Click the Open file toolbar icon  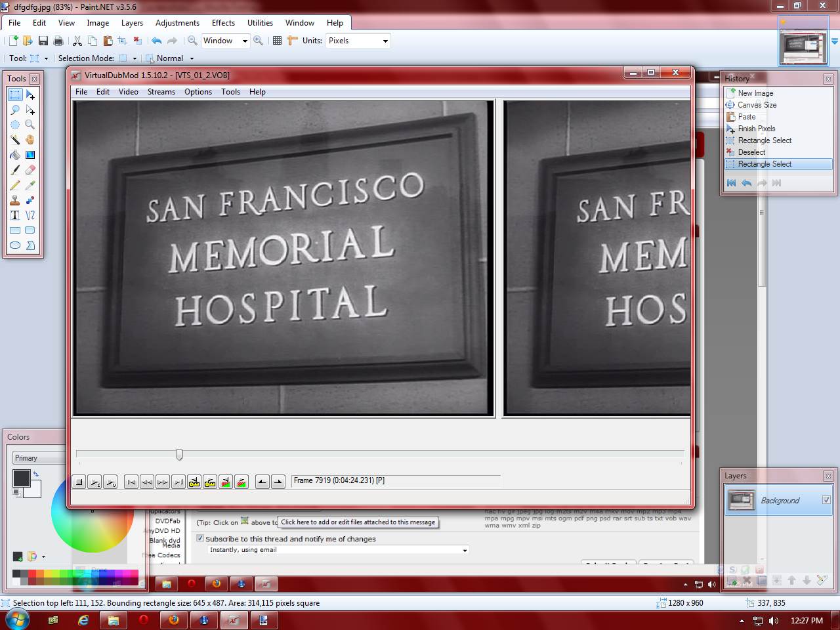28,41
